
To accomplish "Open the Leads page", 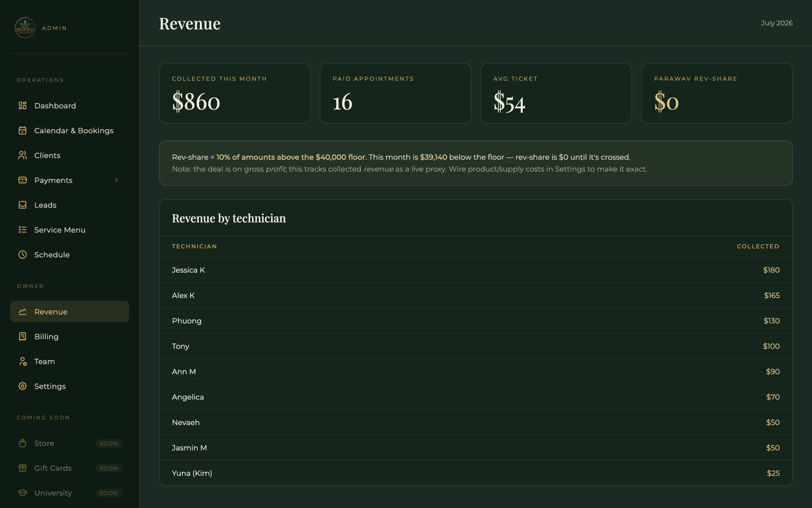I will 70,205.
